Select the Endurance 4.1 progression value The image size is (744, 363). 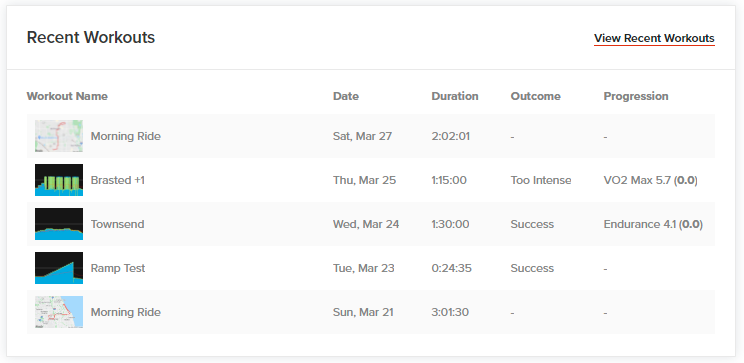point(653,224)
